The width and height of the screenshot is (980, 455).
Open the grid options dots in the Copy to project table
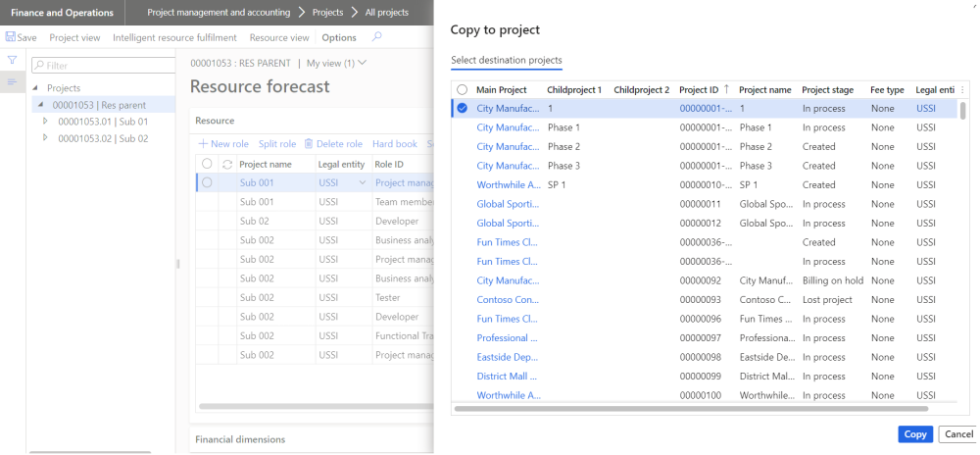[x=962, y=90]
